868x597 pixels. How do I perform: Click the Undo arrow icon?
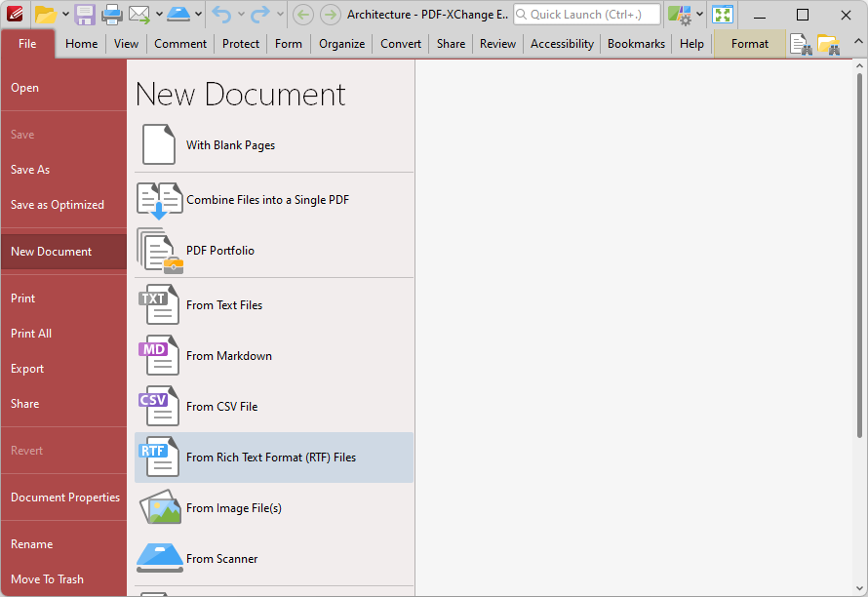(x=222, y=15)
